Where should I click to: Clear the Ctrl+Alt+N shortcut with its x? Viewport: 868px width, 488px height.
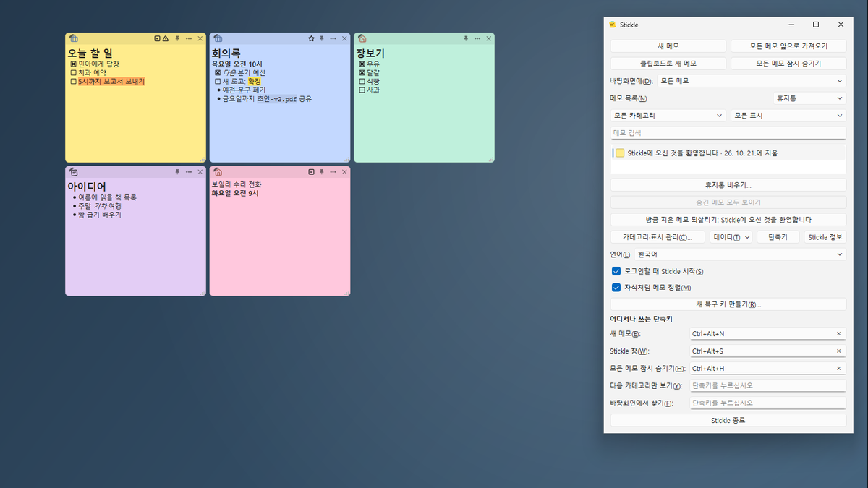(x=839, y=333)
